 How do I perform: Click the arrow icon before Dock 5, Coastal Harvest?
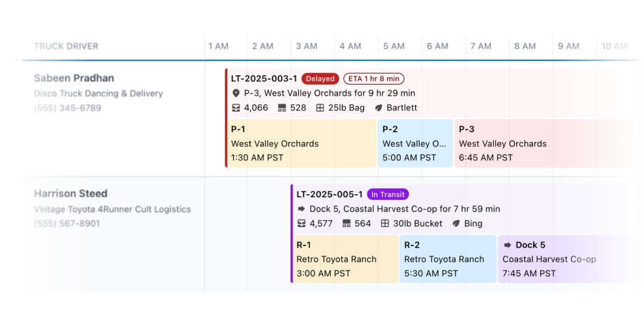pyautogui.click(x=302, y=209)
